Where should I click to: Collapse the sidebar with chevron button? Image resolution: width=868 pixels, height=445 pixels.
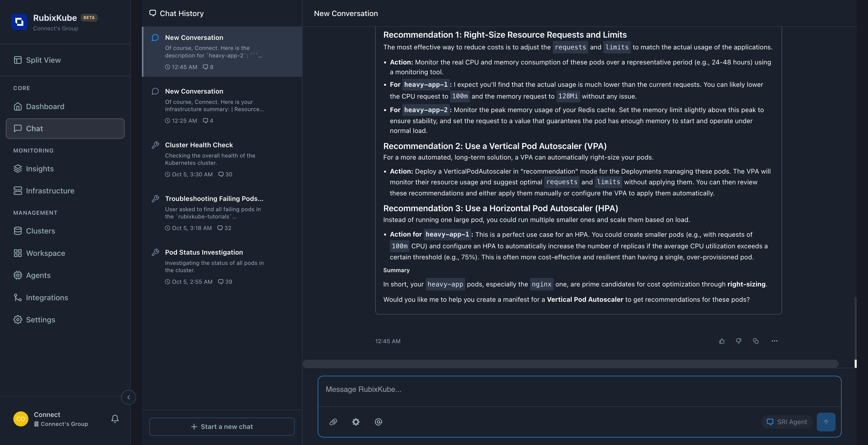tap(128, 397)
